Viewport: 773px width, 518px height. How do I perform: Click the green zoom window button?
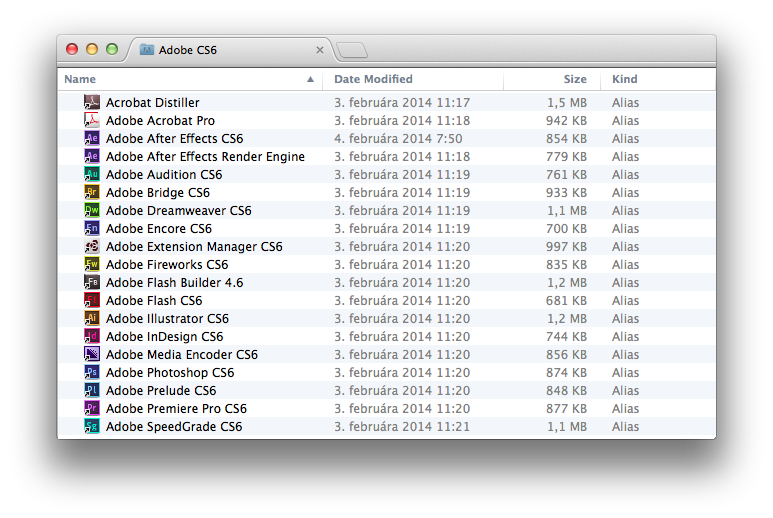click(112, 49)
